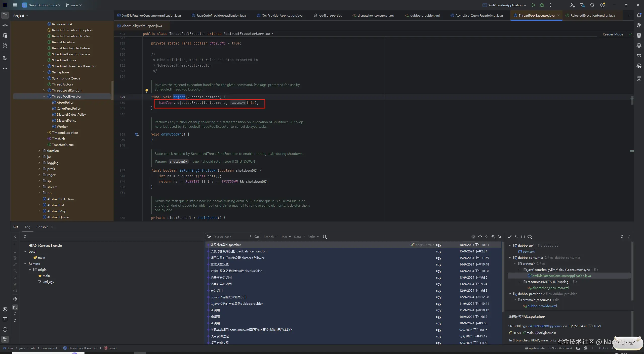Open the Terminal tool window icon

[5, 319]
